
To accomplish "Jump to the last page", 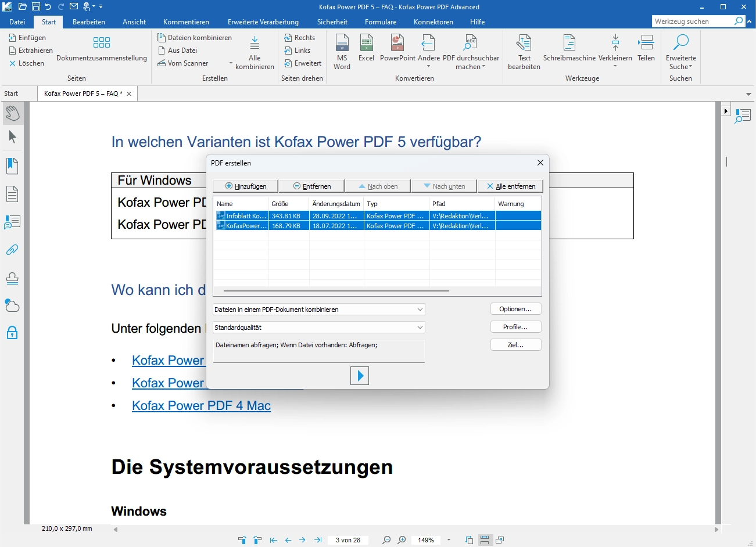I will 318,540.
